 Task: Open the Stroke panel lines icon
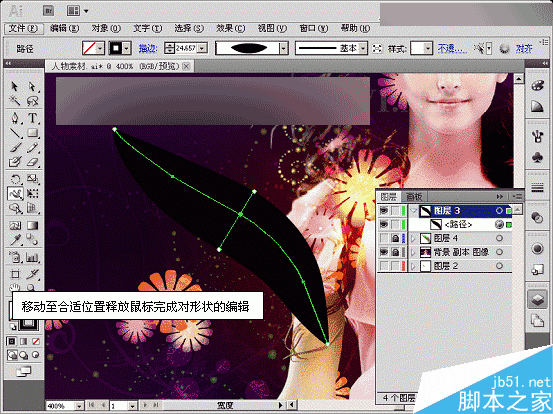coord(537,188)
